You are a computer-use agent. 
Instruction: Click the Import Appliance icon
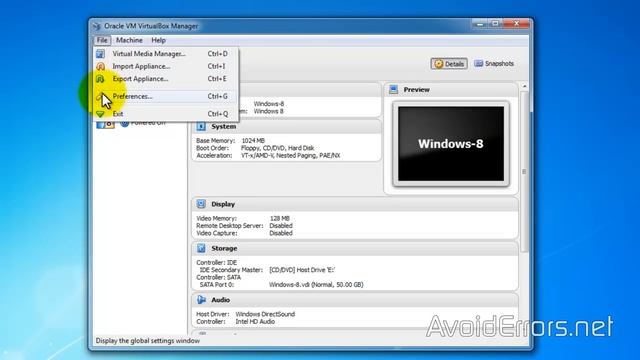point(100,66)
